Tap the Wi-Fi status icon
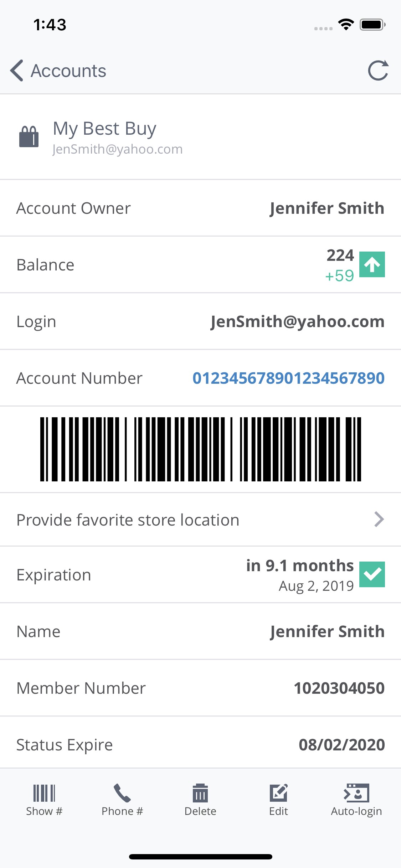Image resolution: width=401 pixels, height=868 pixels. (x=346, y=25)
